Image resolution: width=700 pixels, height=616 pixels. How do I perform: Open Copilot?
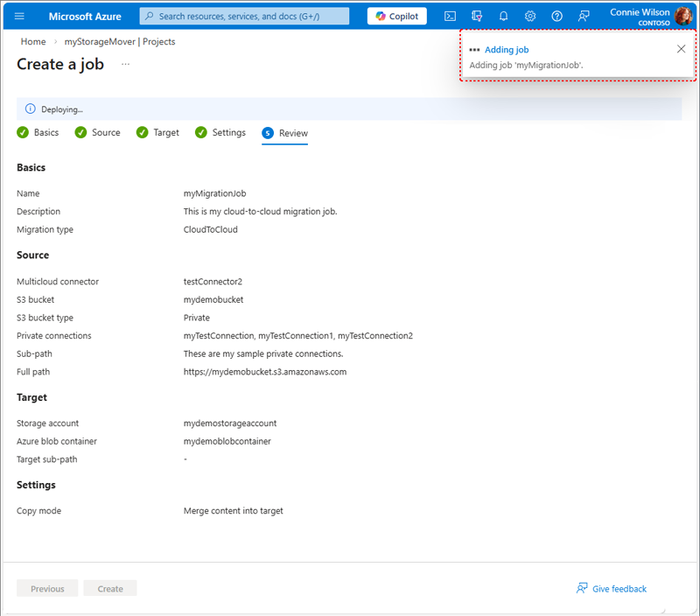(397, 16)
